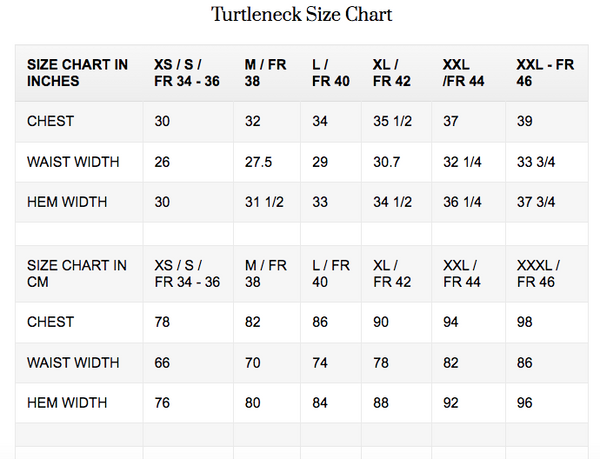The image size is (600, 459).
Task: Click the "SIZE CHART IN INCHES" header cell
Action: click(x=78, y=73)
